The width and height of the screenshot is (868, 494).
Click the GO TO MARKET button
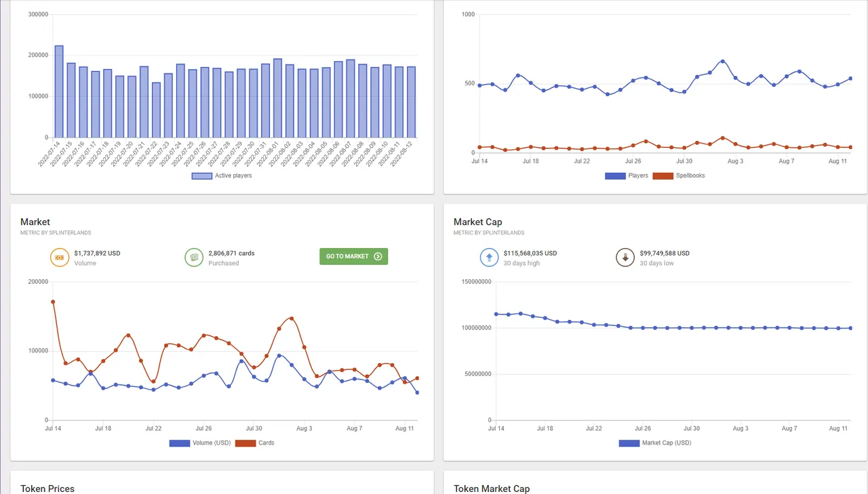click(353, 256)
